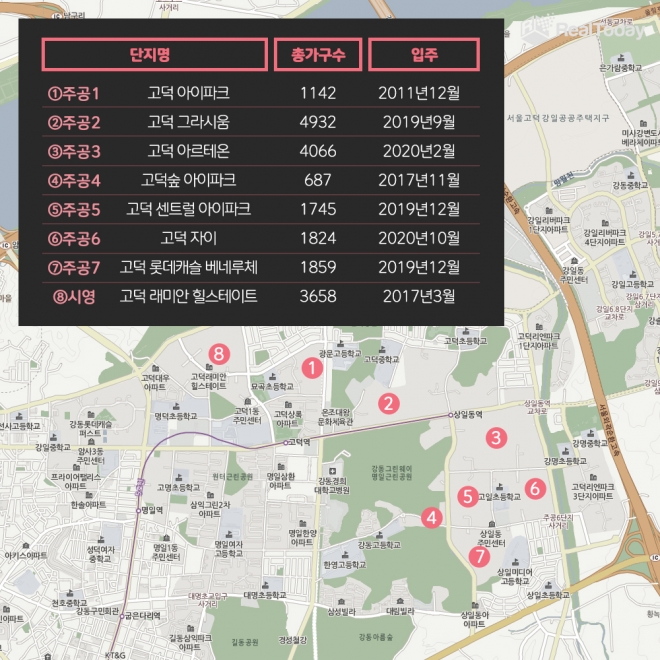Click map marker number 5
The height and width of the screenshot is (660, 660).
point(468,496)
